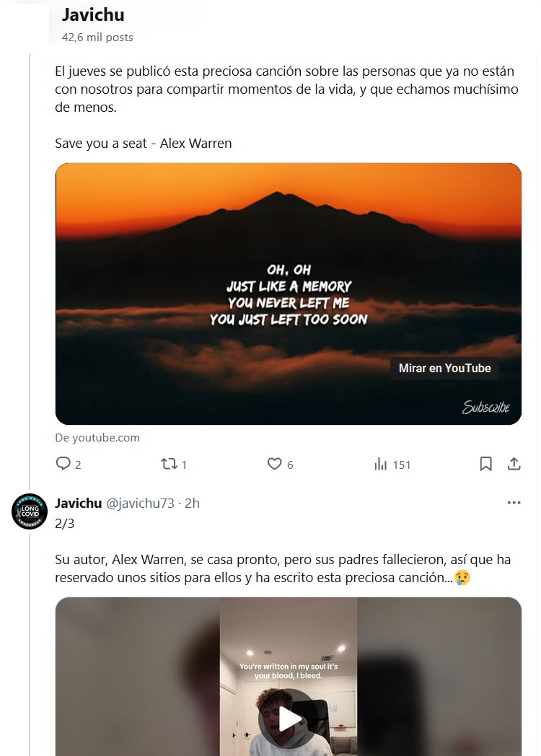Click the Long Covid profile avatar

click(30, 511)
